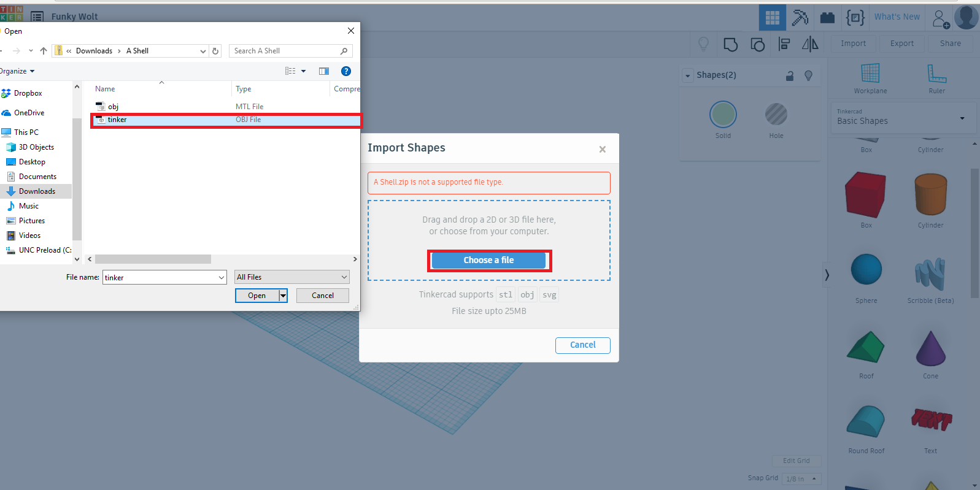This screenshot has width=980, height=490.
Task: Collapse the Shapes(2) panel arrow
Action: click(688, 75)
